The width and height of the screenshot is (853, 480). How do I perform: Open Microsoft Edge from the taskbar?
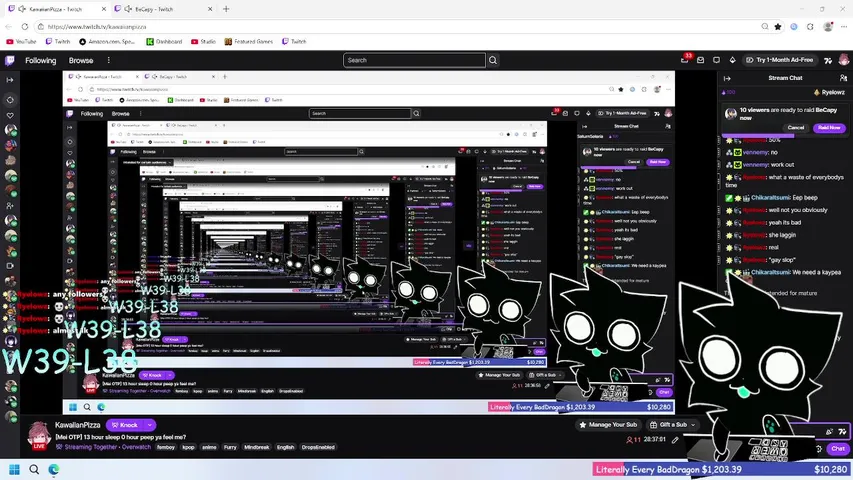[x=54, y=470]
